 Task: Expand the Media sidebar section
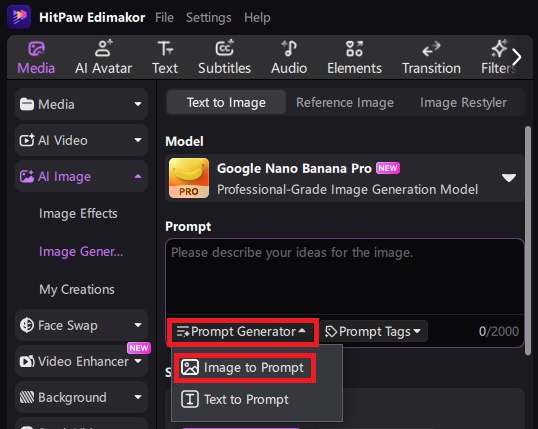[x=81, y=104]
